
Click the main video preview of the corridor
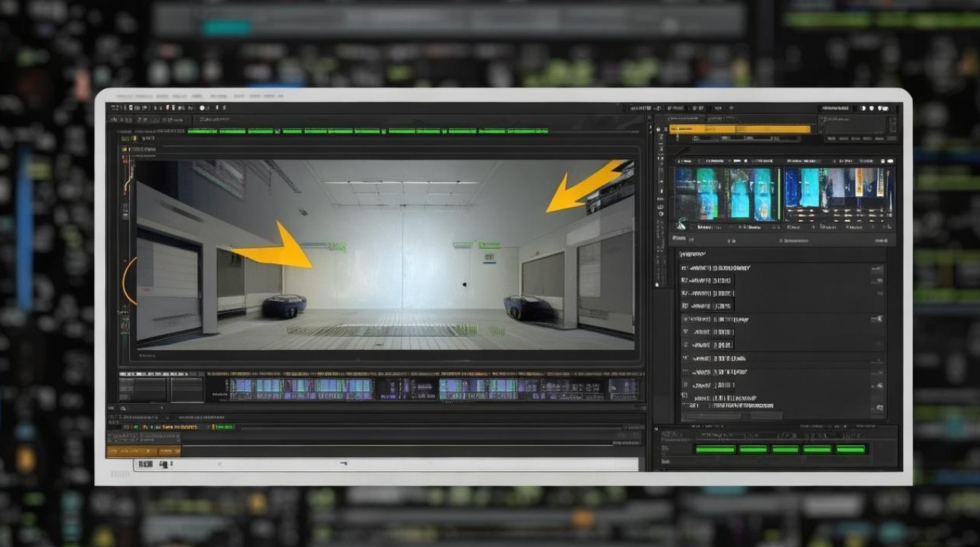coord(385,255)
